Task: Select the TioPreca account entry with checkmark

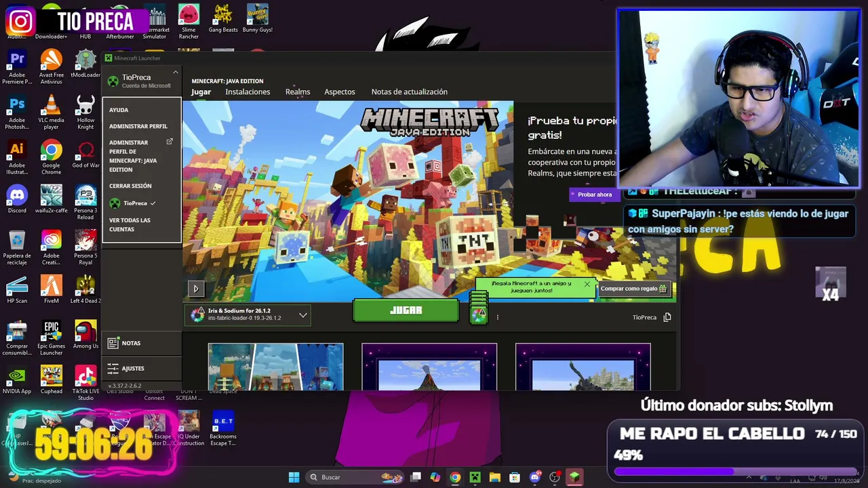Action: click(x=133, y=203)
